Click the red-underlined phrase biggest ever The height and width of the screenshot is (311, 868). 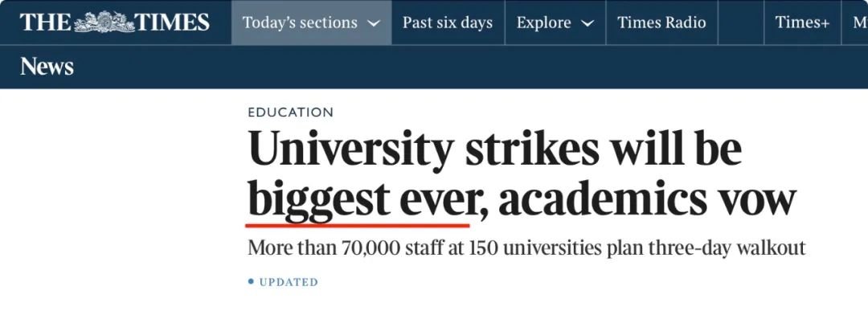click(x=361, y=200)
